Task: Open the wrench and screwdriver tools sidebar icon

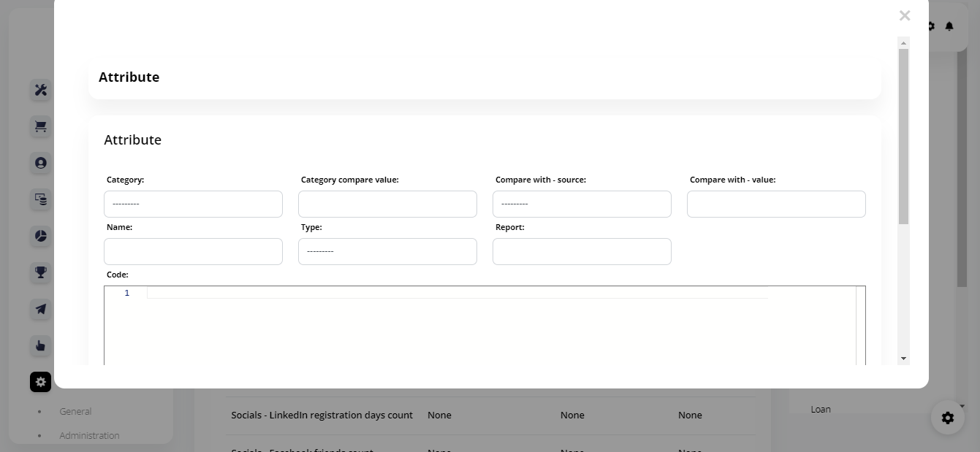Action: [41, 90]
